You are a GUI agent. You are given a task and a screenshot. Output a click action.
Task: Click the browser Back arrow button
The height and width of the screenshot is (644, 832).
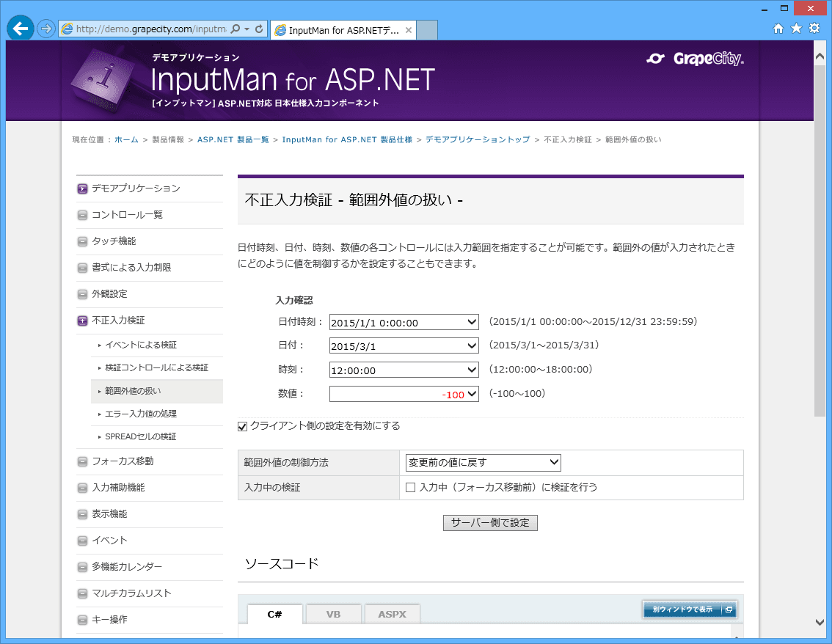[x=20, y=28]
